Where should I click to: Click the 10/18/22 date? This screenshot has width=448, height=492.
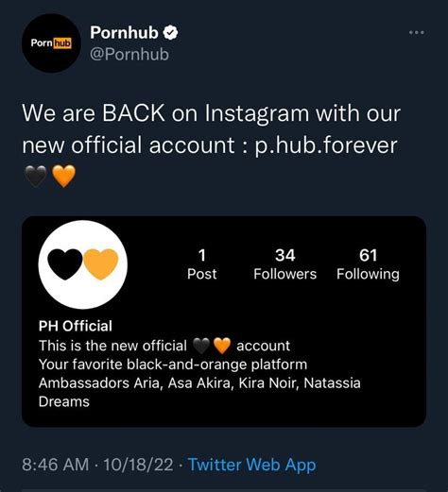(138, 465)
